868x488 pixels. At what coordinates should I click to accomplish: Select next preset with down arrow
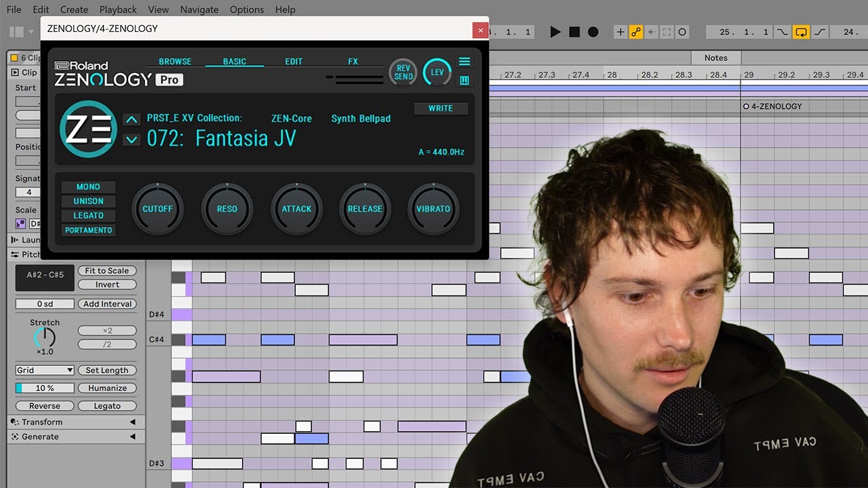click(x=132, y=140)
